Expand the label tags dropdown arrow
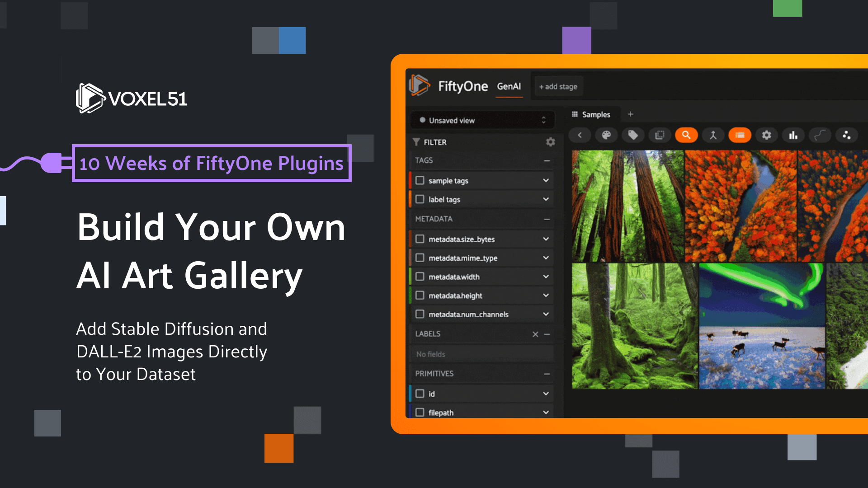This screenshot has width=868, height=488. (x=546, y=199)
